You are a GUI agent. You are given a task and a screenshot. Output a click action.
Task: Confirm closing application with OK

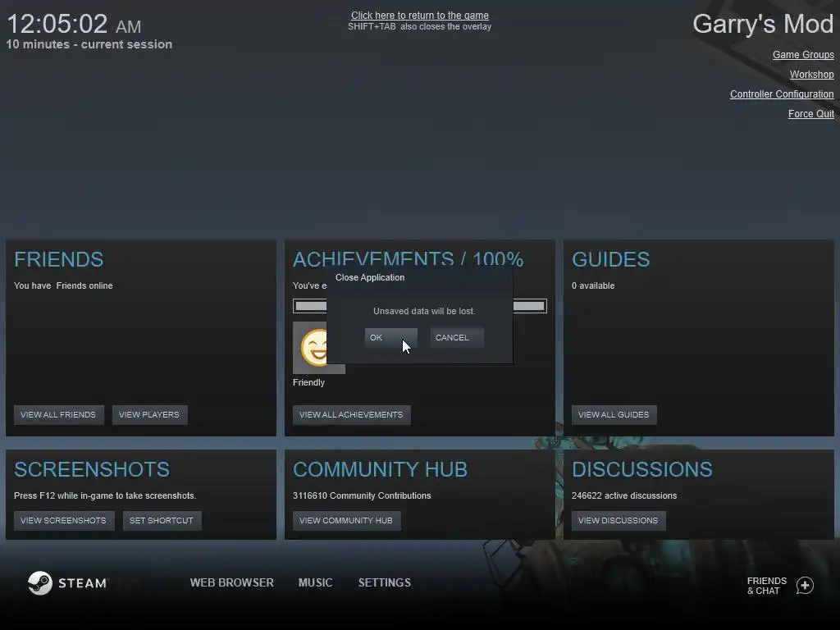click(x=390, y=337)
